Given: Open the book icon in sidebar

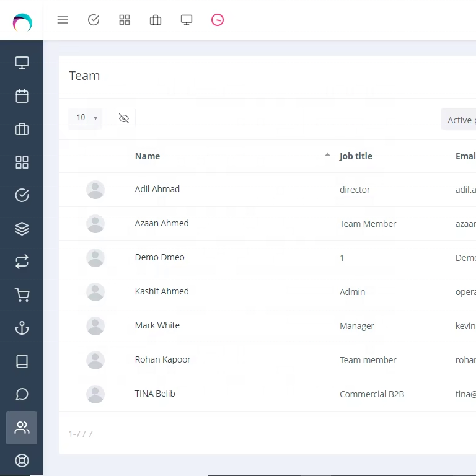Looking at the screenshot, I should [x=22, y=361].
